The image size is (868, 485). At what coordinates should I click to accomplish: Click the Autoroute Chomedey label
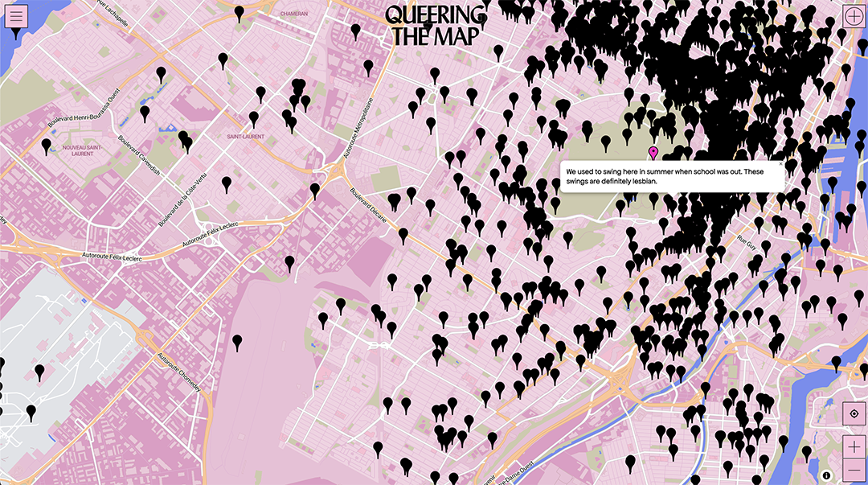[178, 372]
